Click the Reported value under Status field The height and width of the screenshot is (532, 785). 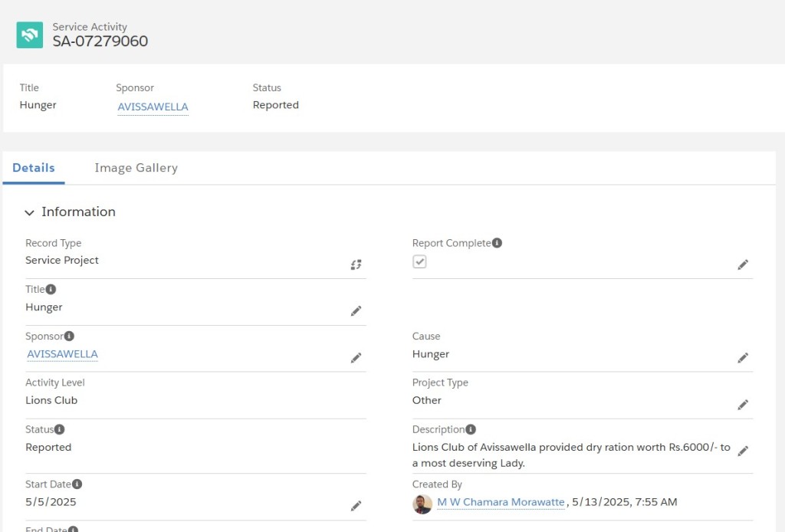click(48, 448)
